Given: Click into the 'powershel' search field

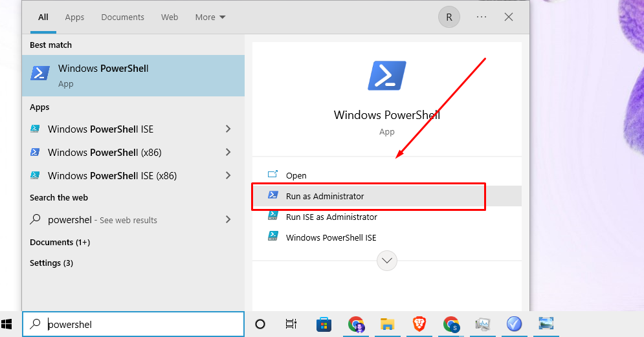Looking at the screenshot, I should (133, 324).
